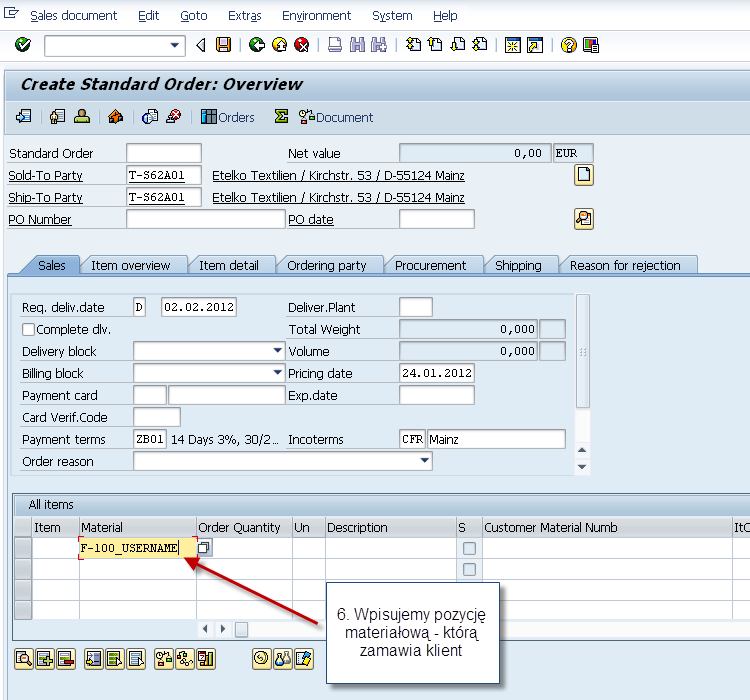Click the sigma Sum icon
Image resolution: width=750 pixels, height=700 pixels.
coord(281,116)
